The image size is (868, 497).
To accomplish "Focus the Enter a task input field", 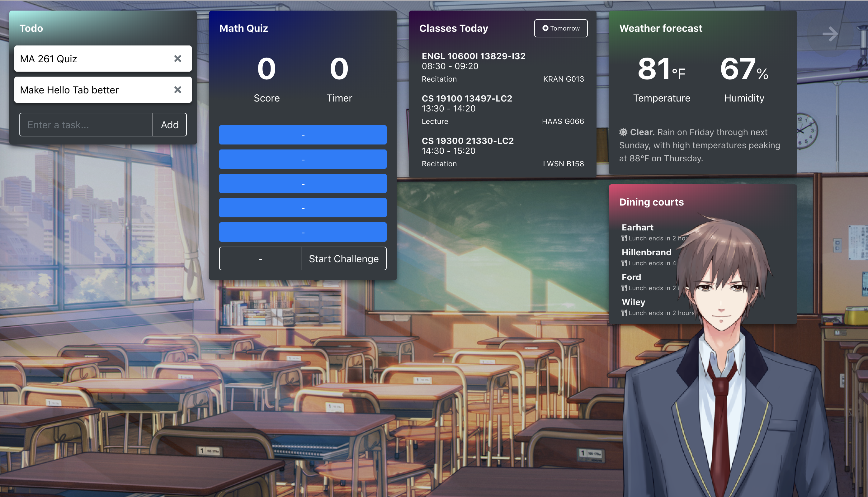I will pos(86,125).
